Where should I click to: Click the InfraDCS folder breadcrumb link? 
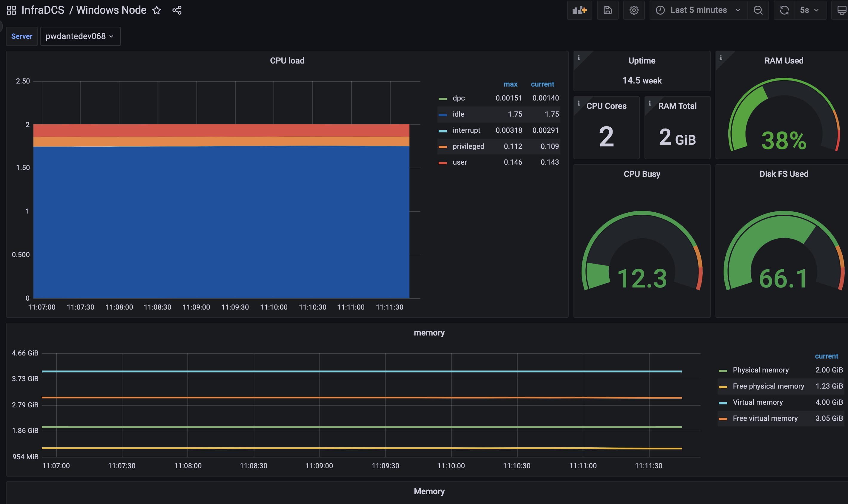(43, 10)
